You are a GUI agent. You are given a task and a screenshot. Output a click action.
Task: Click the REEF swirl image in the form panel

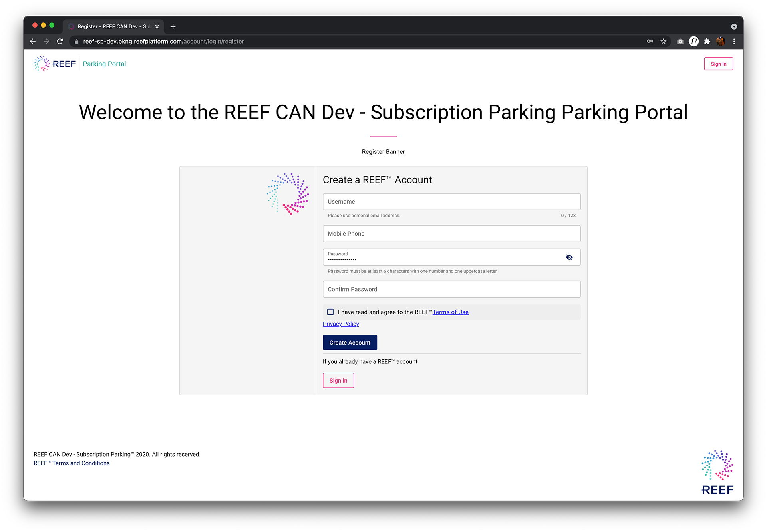(288, 194)
